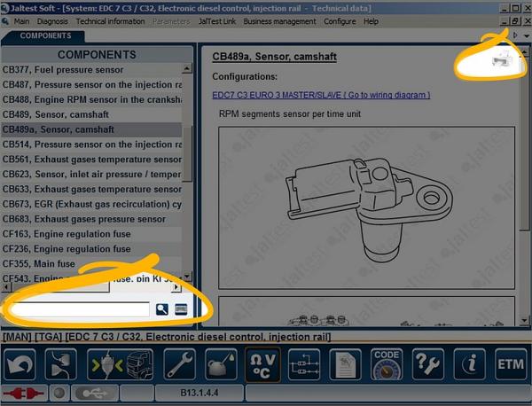
Task: Select CF355, Main fuse
Action: coord(91,264)
